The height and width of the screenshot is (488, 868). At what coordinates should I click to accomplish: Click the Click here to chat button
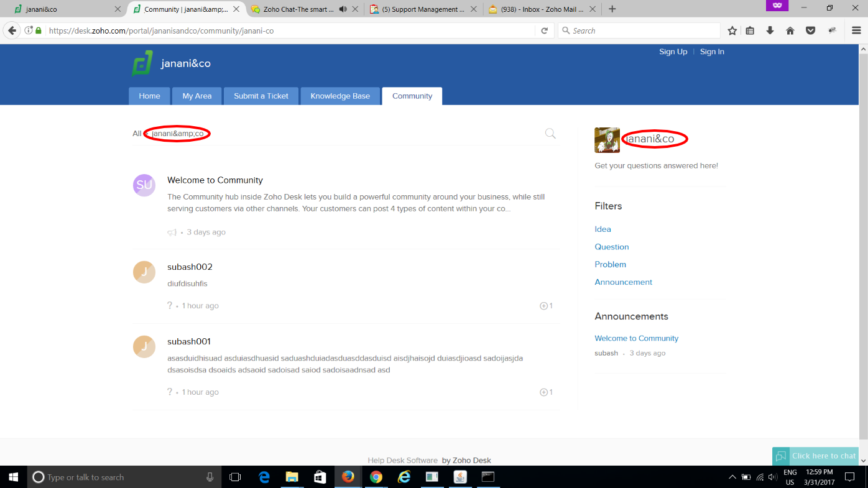tap(815, 456)
